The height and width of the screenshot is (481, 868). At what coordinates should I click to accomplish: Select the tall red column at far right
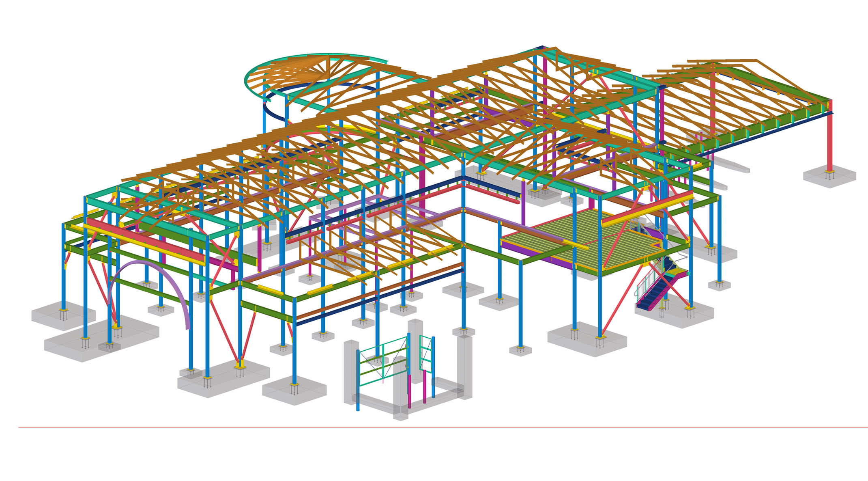click(x=829, y=140)
